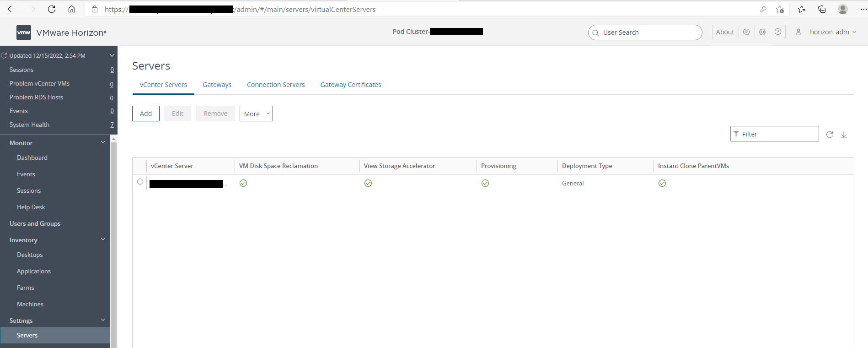Image resolution: width=868 pixels, height=348 pixels.
Task: Export the table with the download icon
Action: [844, 135]
